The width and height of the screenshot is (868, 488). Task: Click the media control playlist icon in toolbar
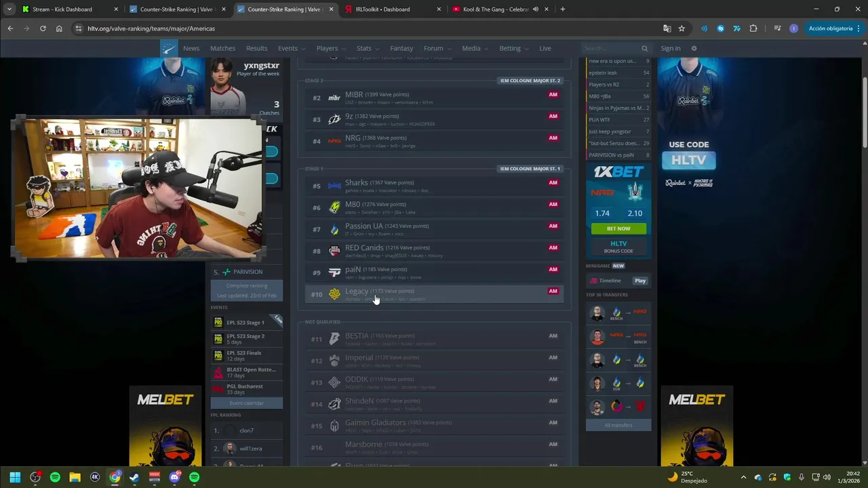pos(777,28)
